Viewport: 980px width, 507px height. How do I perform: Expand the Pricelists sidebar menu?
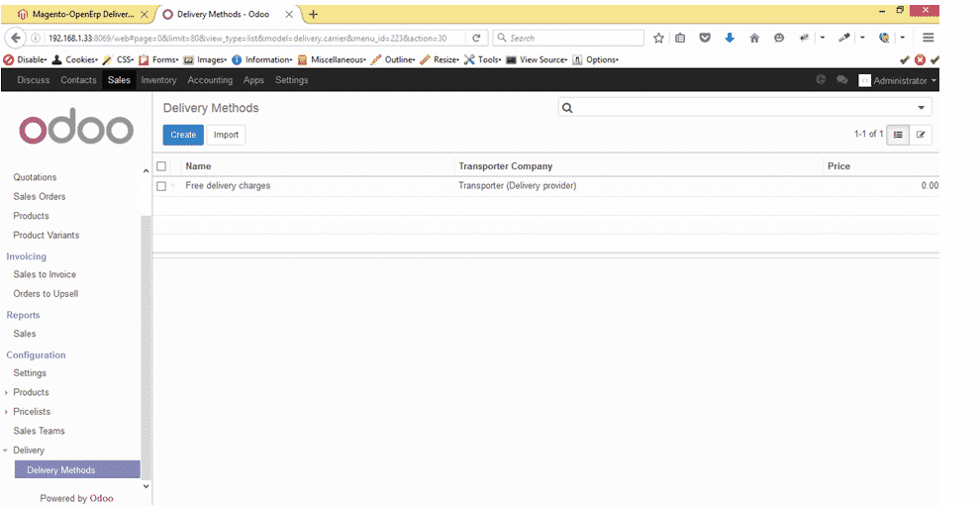point(32,411)
